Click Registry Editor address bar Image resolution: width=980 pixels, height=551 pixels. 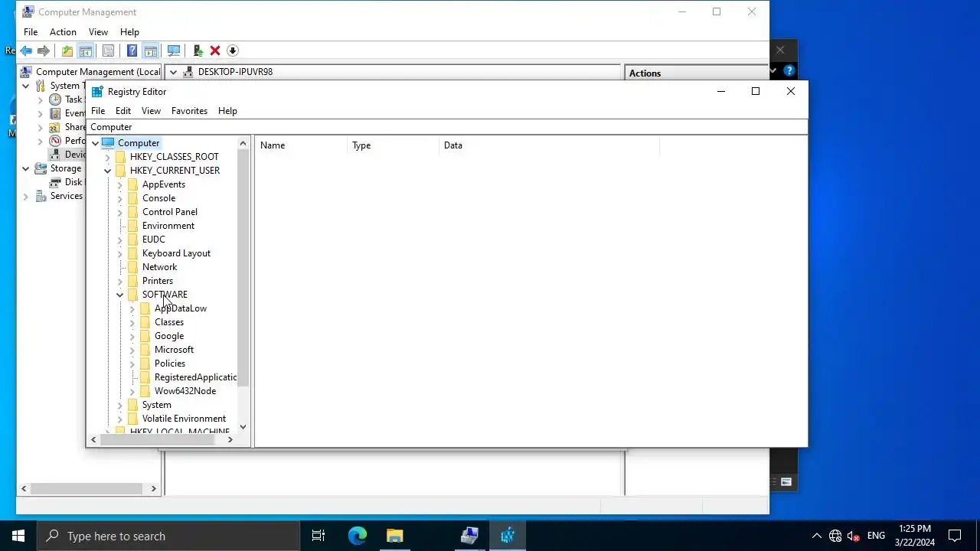pyautogui.click(x=447, y=127)
